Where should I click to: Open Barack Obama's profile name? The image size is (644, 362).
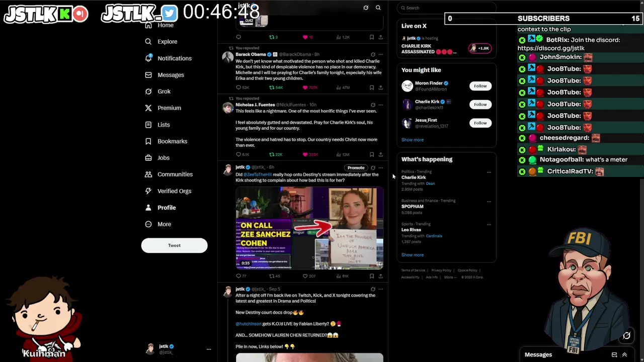251,54
